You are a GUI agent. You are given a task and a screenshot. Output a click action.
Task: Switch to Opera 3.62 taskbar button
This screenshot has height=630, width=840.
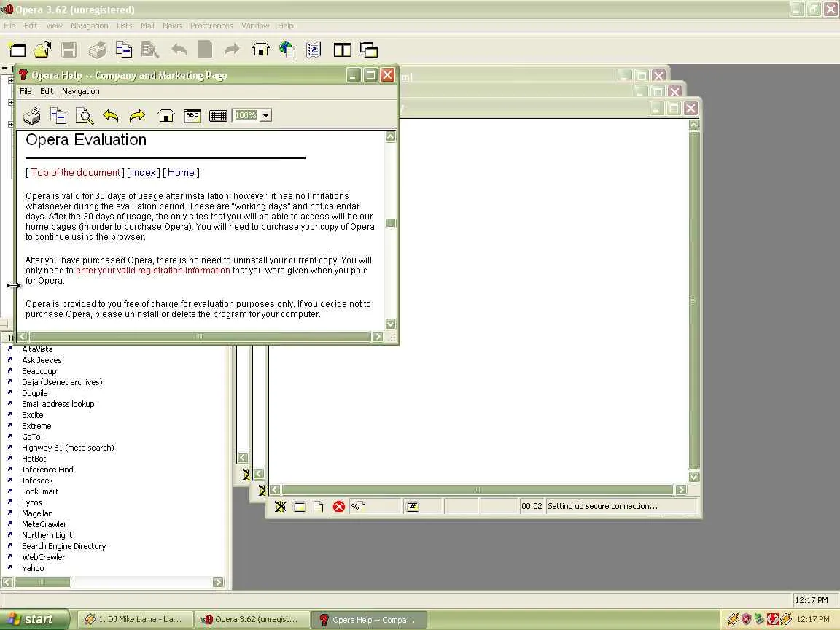point(251,619)
